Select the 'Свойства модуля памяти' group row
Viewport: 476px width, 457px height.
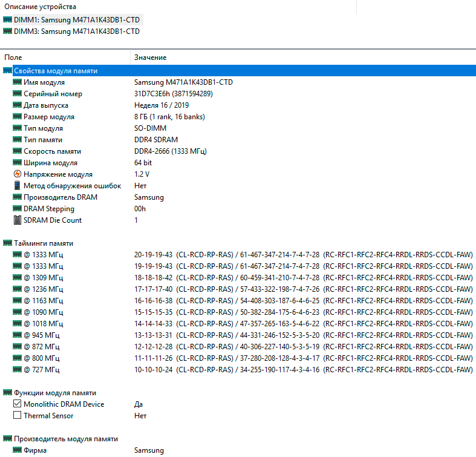point(238,70)
